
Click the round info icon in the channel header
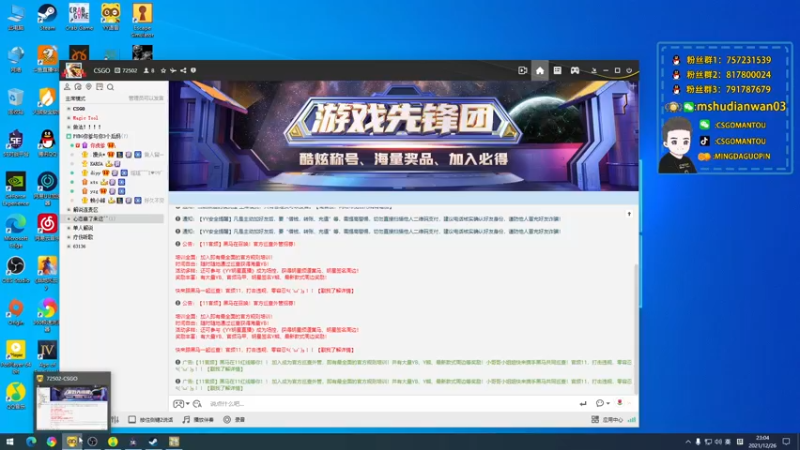[193, 70]
